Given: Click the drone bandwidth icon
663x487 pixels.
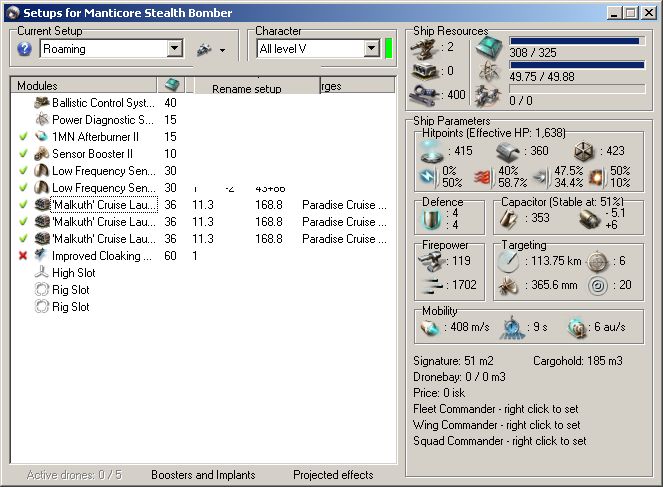Looking at the screenshot, I should [x=488, y=96].
